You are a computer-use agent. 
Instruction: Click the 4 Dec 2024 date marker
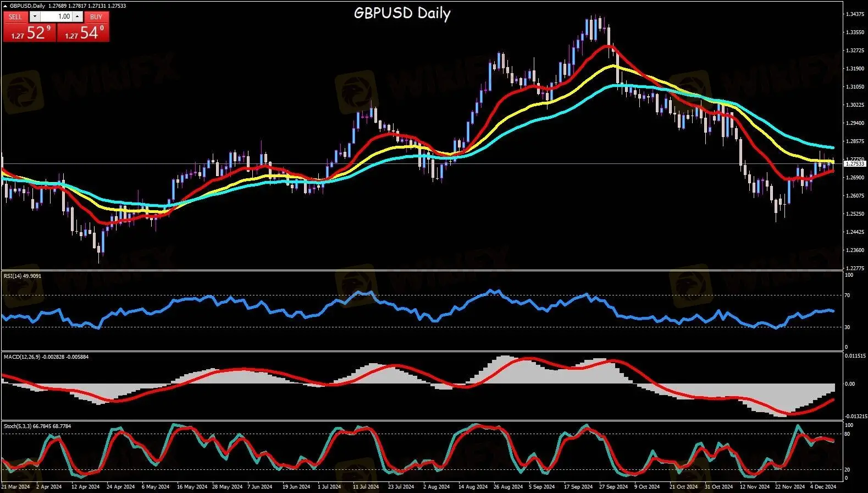point(822,487)
